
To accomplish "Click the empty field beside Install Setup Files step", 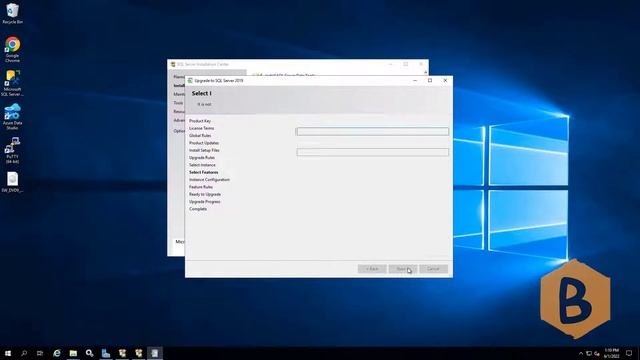I will 372,152.
